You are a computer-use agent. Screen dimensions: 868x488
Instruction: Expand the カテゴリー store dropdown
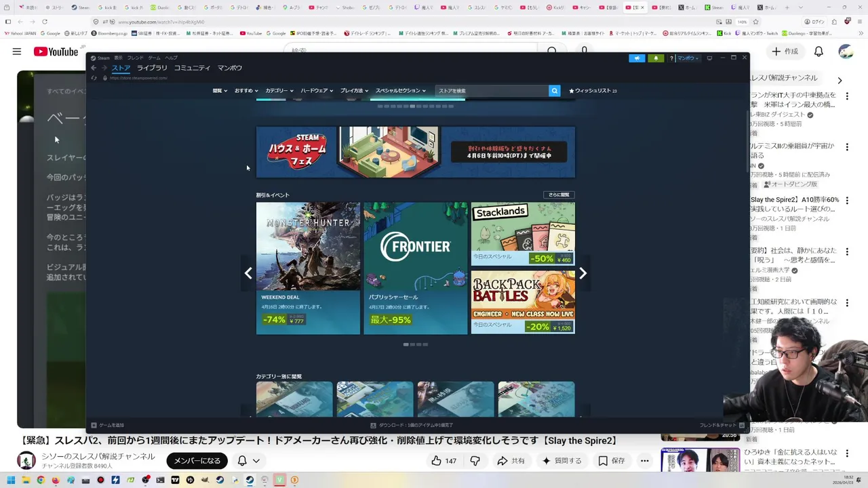click(279, 91)
